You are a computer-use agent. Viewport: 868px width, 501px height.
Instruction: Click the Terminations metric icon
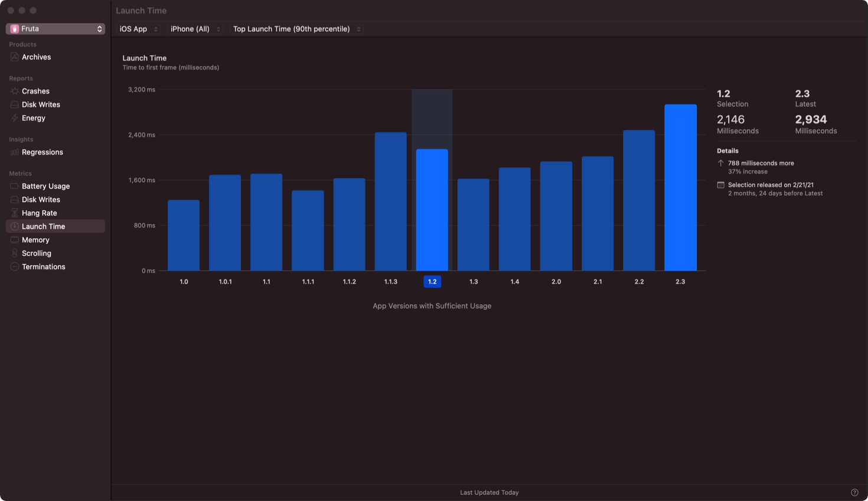(14, 267)
